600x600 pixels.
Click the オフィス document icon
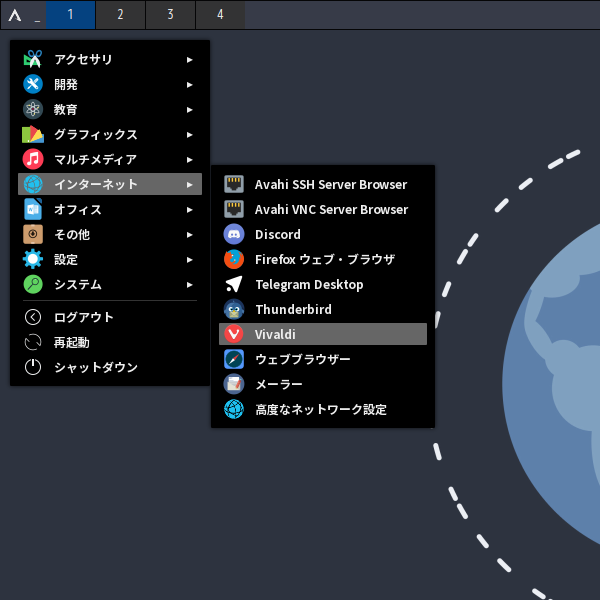(x=33, y=209)
